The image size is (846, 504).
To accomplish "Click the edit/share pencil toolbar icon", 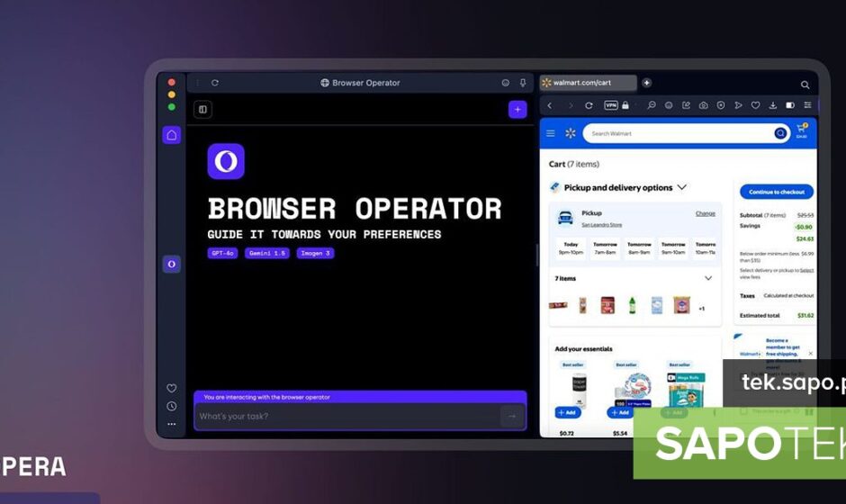I will pyautogui.click(x=686, y=105).
